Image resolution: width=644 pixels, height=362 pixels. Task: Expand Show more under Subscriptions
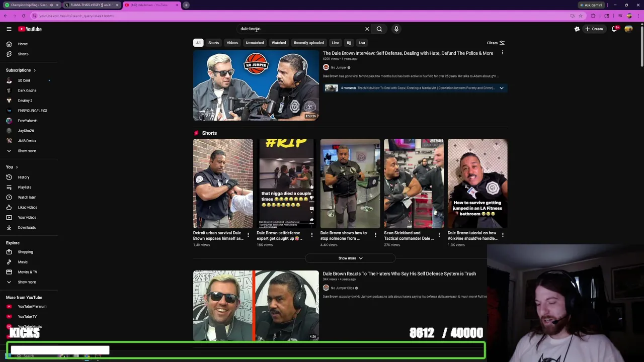[28, 151]
